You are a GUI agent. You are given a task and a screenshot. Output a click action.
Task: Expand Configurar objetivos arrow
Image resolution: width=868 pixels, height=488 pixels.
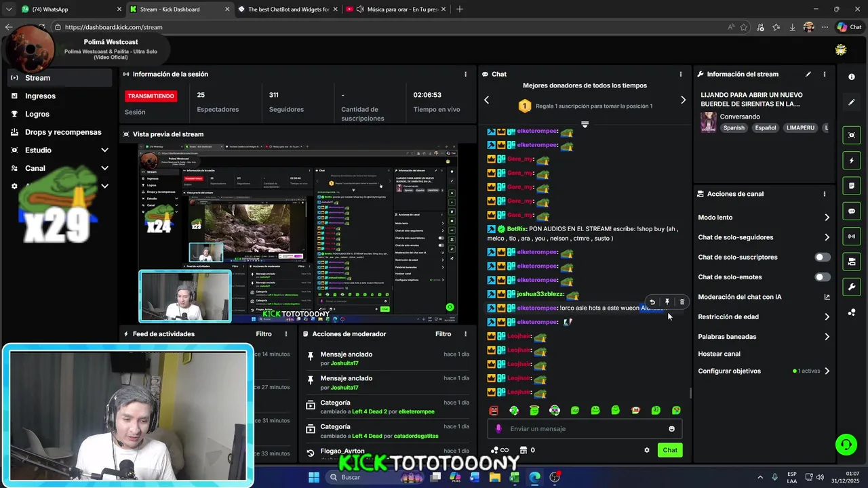[x=827, y=371]
